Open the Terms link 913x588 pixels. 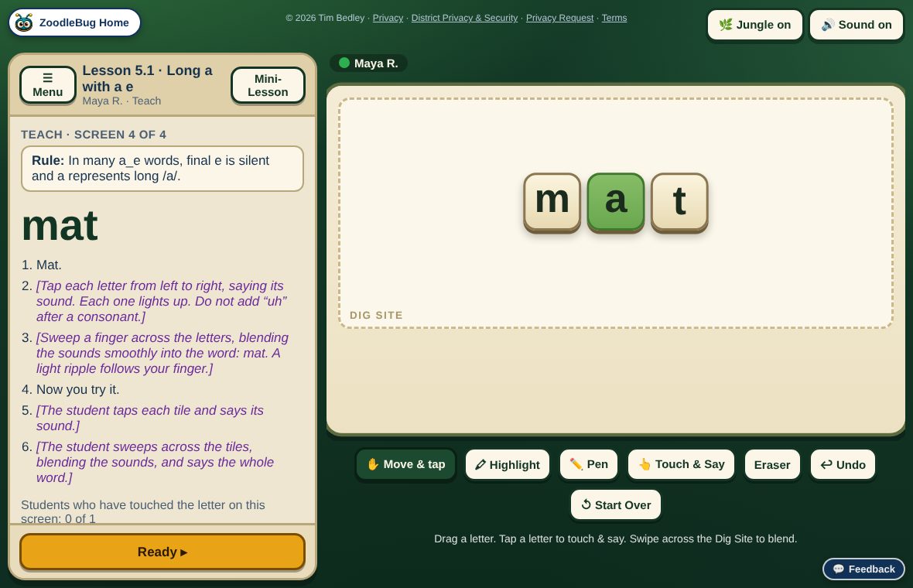point(614,18)
